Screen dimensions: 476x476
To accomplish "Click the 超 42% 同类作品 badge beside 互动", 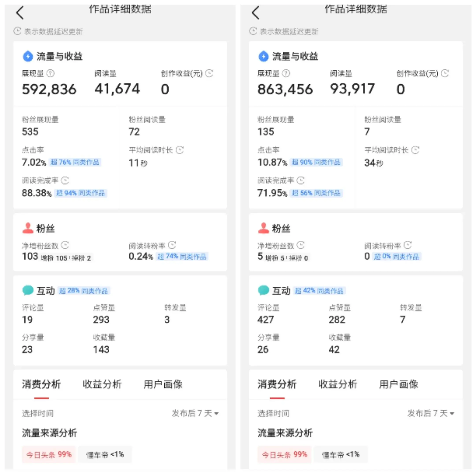I will click(319, 291).
